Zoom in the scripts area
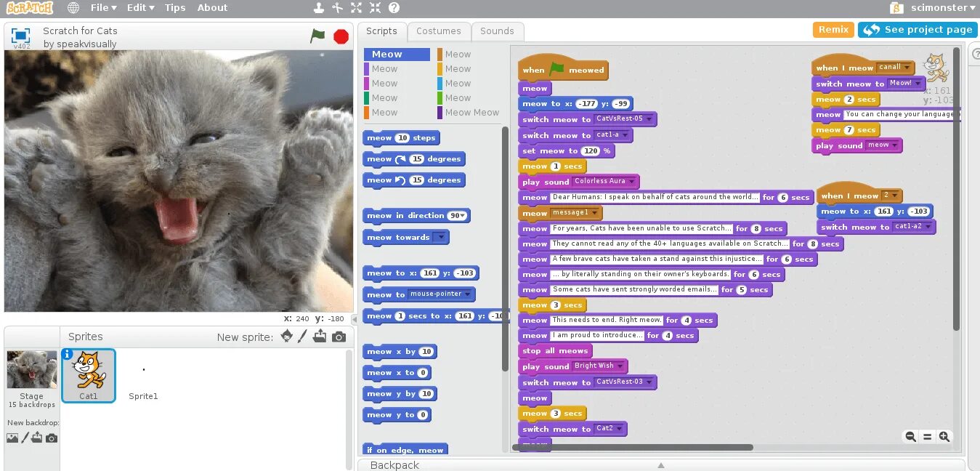 click(944, 437)
